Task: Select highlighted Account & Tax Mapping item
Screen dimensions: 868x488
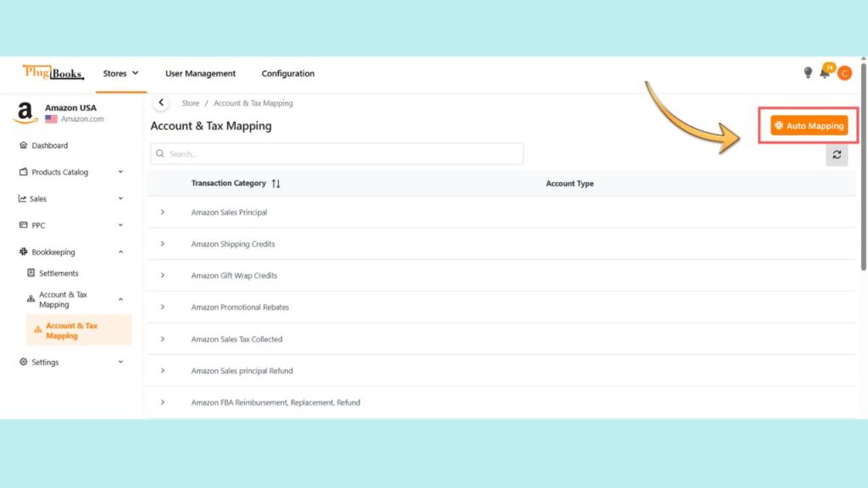Action: click(79, 330)
